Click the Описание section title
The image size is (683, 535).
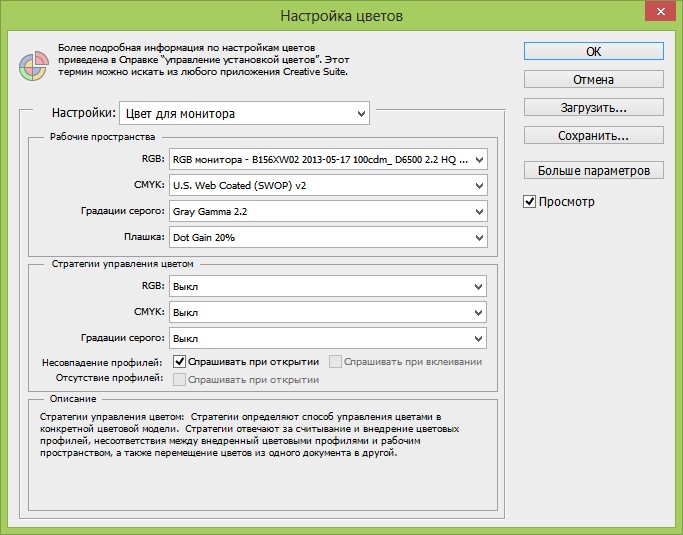click(73, 399)
